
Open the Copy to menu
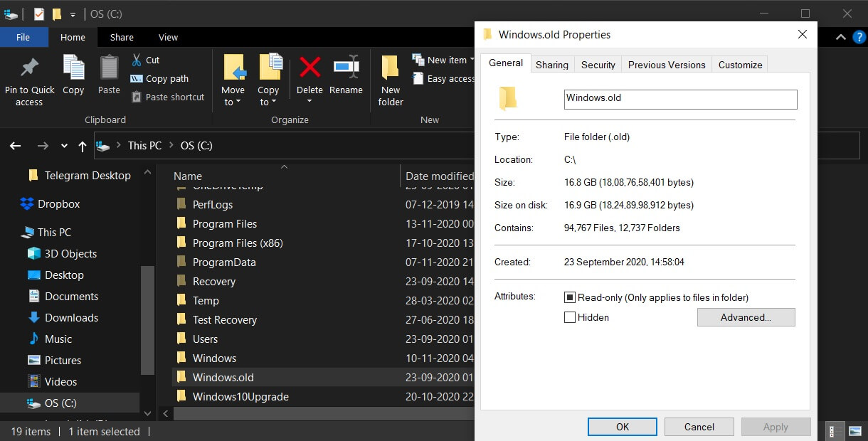coord(268,80)
